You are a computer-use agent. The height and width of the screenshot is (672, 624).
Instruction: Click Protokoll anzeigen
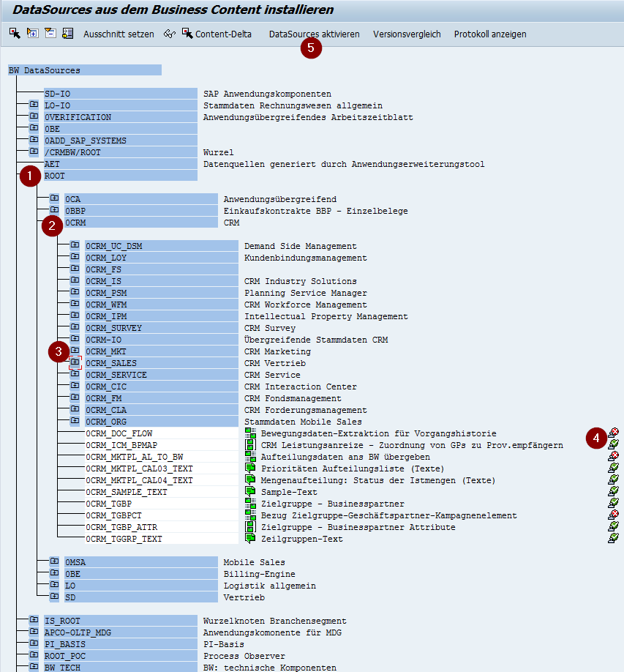click(490, 34)
